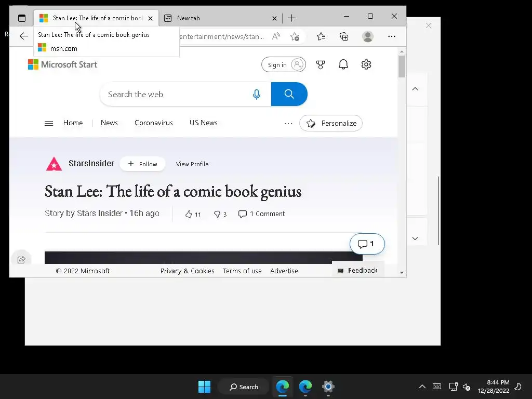Show hidden system tray icons
Image resolution: width=532 pixels, height=399 pixels.
[x=422, y=387]
